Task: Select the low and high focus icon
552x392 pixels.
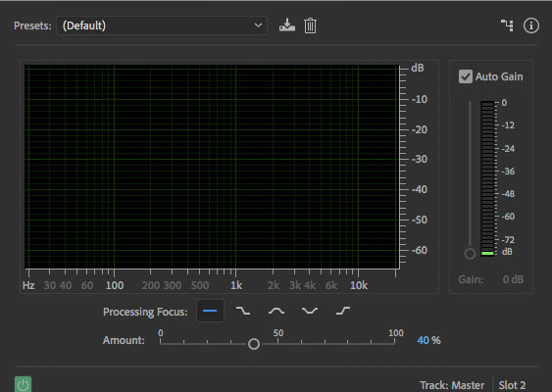Action: click(310, 311)
